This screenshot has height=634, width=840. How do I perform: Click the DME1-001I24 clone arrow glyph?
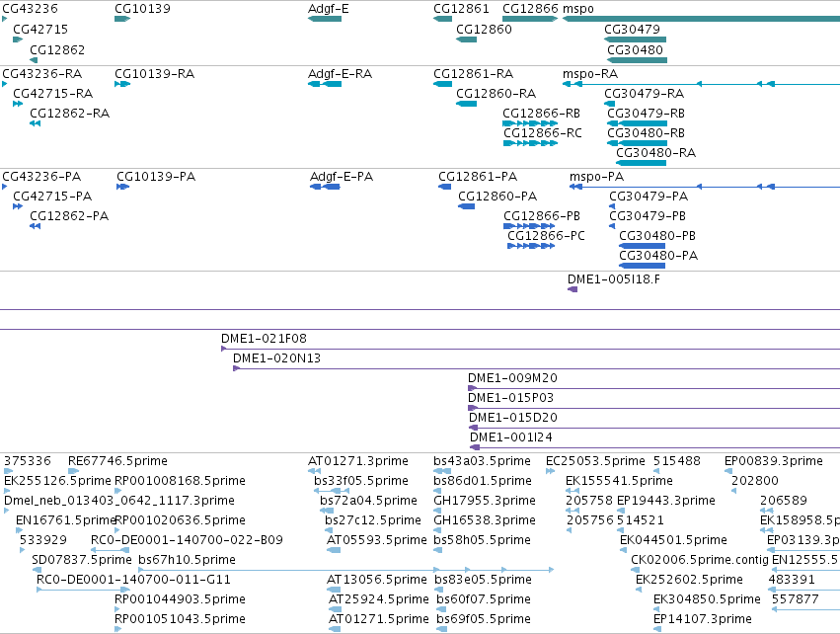[474, 447]
